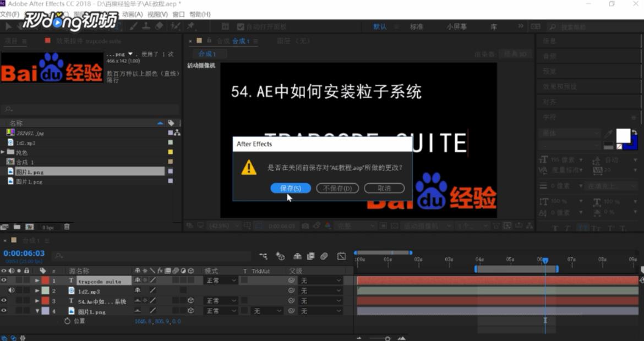The width and height of the screenshot is (644, 341).
Task: Switch to the 小屏幕 workspace
Action: click(457, 26)
